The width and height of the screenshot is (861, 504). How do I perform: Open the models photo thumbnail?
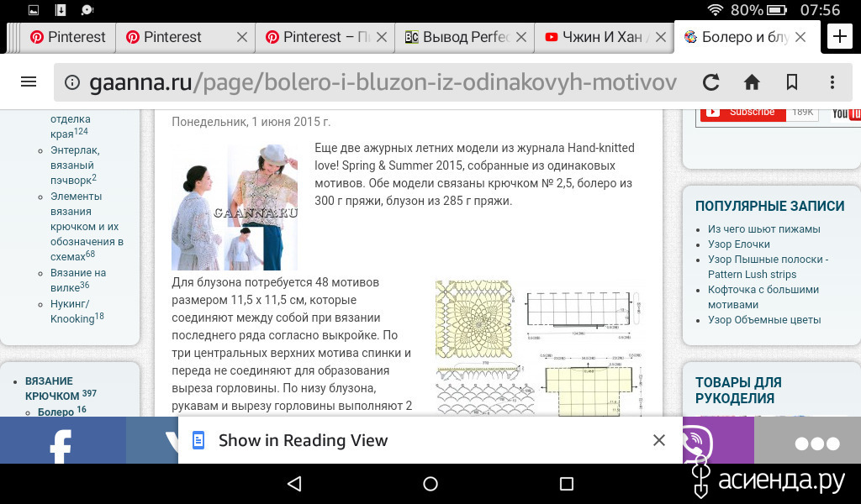click(235, 207)
